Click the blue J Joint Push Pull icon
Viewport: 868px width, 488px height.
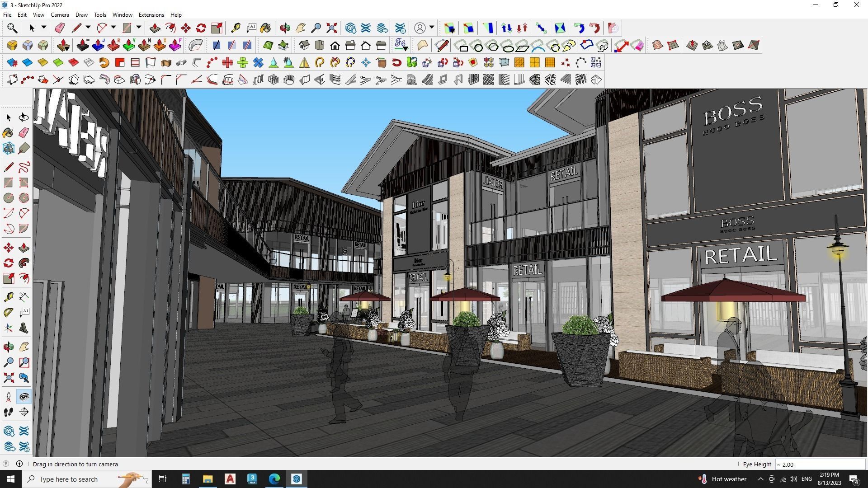(x=98, y=45)
